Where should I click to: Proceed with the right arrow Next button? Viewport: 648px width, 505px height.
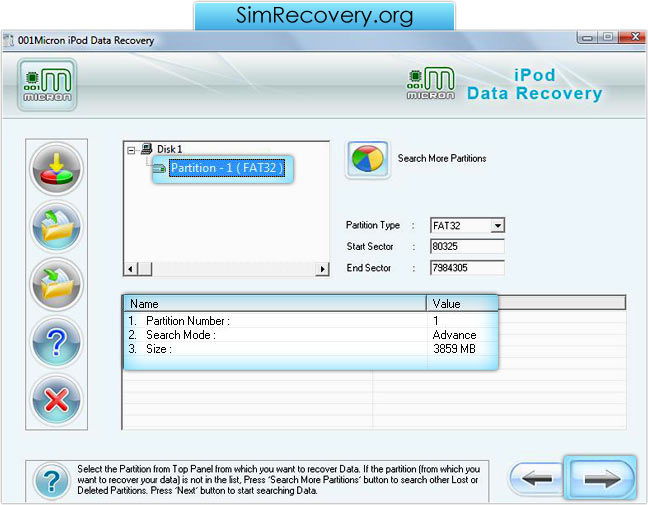[x=600, y=479]
